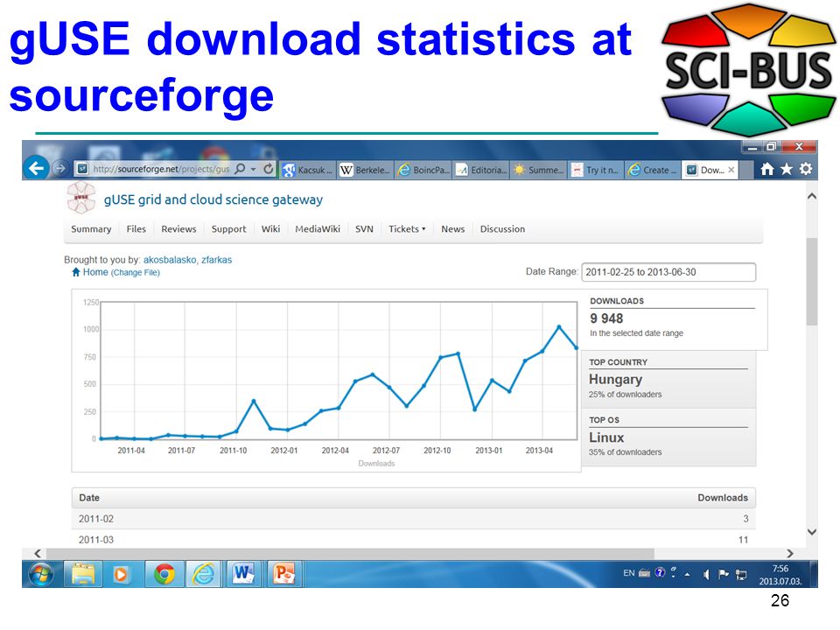Image resolution: width=840 pixels, height=630 pixels.
Task: Click the gUSE project logo
Action: [80, 198]
